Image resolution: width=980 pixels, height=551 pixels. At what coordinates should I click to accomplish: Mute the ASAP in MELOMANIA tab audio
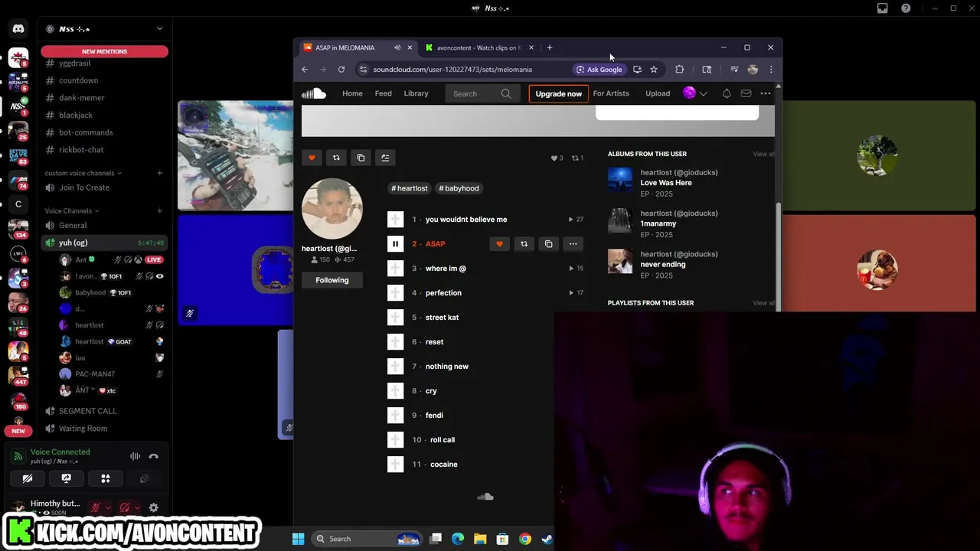coord(397,47)
